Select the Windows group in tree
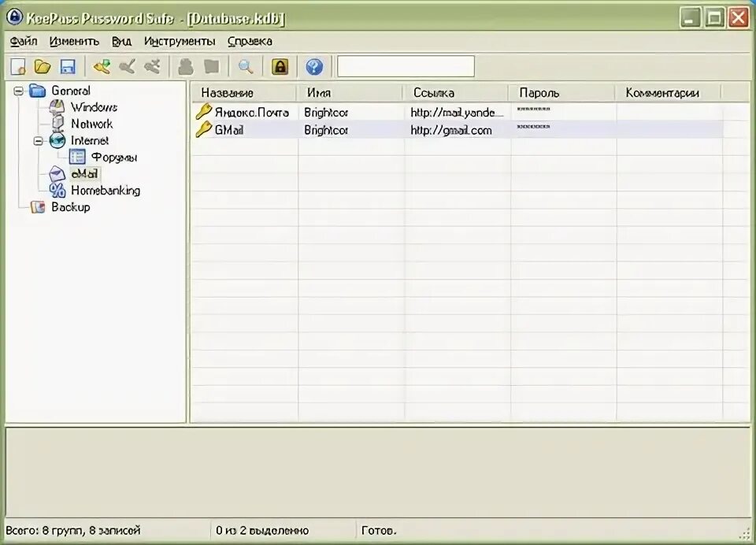 (94, 107)
